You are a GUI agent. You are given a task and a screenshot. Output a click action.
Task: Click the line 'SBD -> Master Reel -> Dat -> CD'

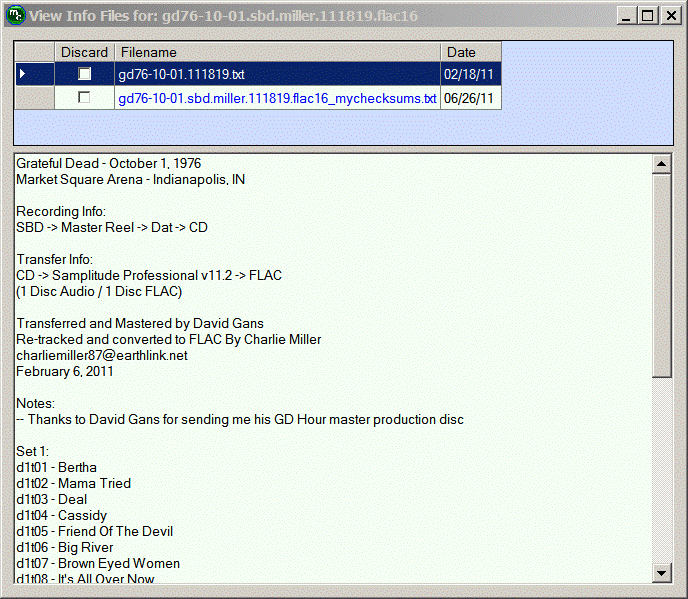point(112,227)
